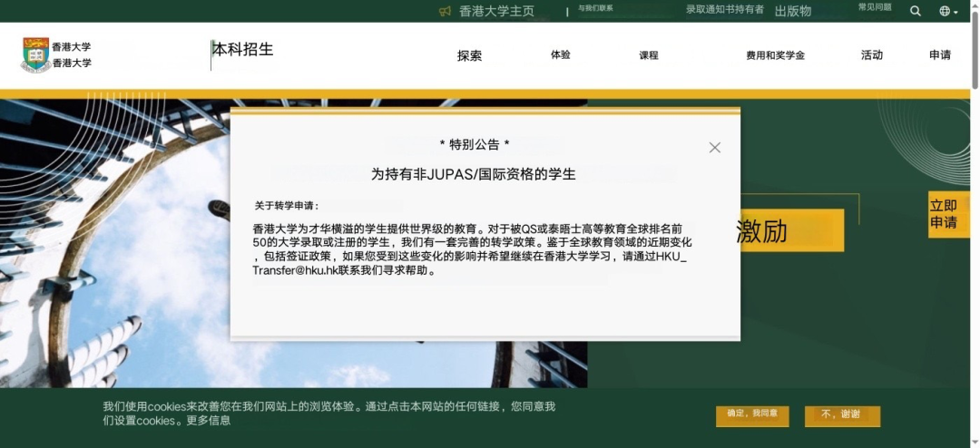
Task: Click the 激励 yellow banner
Action: (792, 230)
